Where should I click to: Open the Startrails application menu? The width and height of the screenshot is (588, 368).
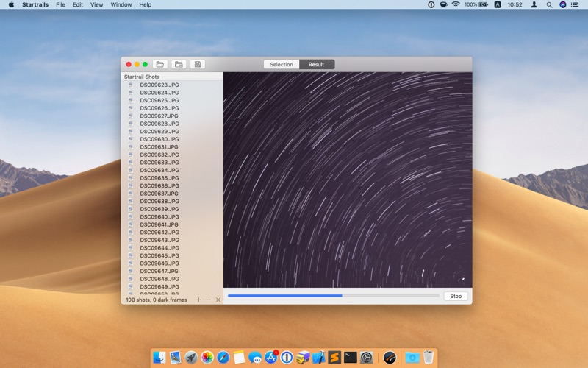(x=35, y=5)
